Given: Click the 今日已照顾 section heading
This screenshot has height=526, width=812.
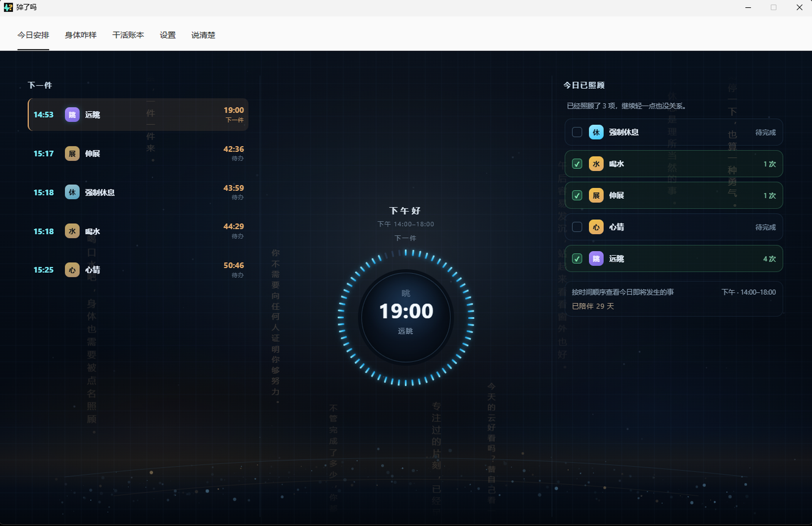Looking at the screenshot, I should coord(584,85).
